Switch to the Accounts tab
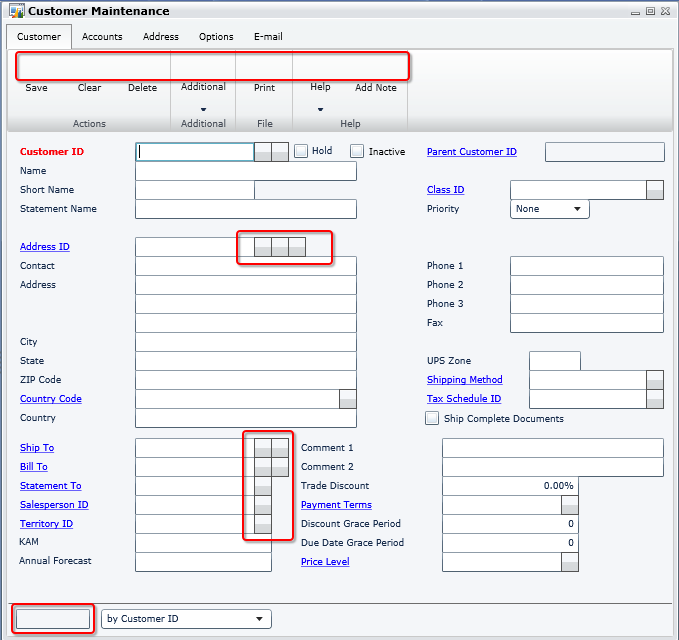This screenshot has height=640, width=679. 102,37
